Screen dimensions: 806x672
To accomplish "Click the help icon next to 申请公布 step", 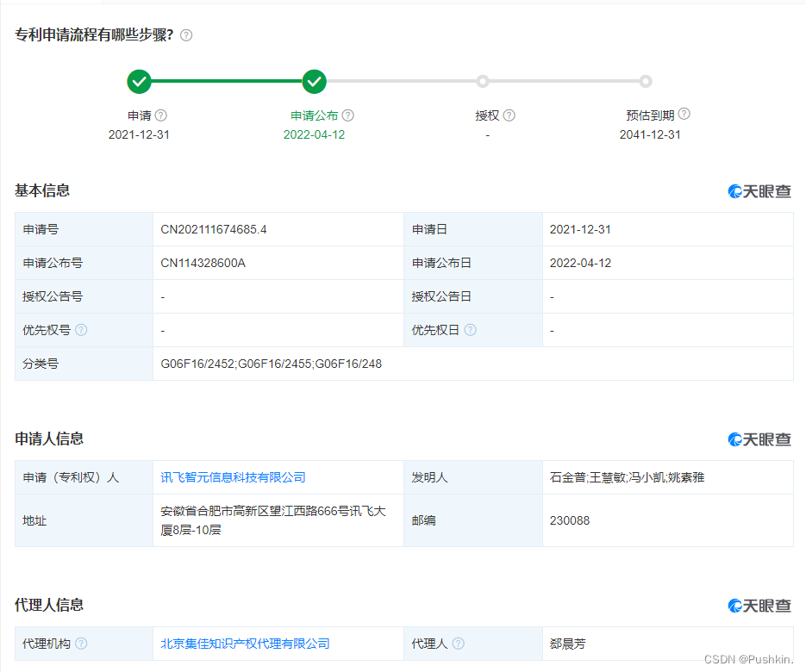I will 348,115.
